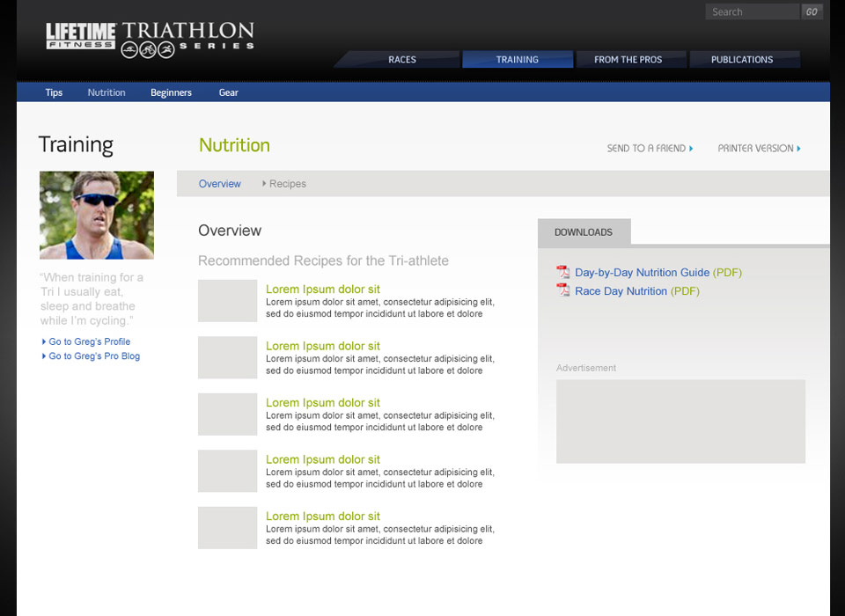Open the Beginners subnavigation item
This screenshot has width=845, height=616.
pos(172,92)
